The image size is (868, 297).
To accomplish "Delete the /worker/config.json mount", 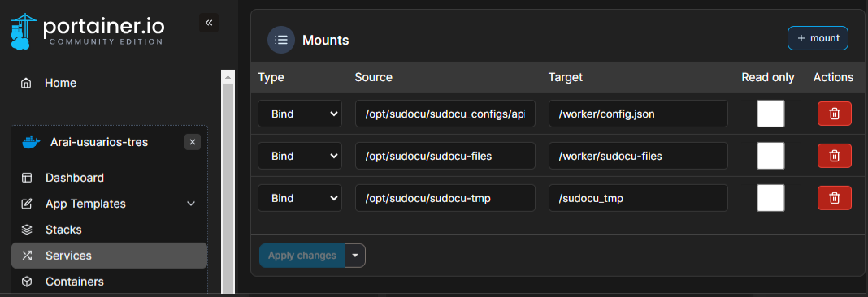I will [834, 114].
